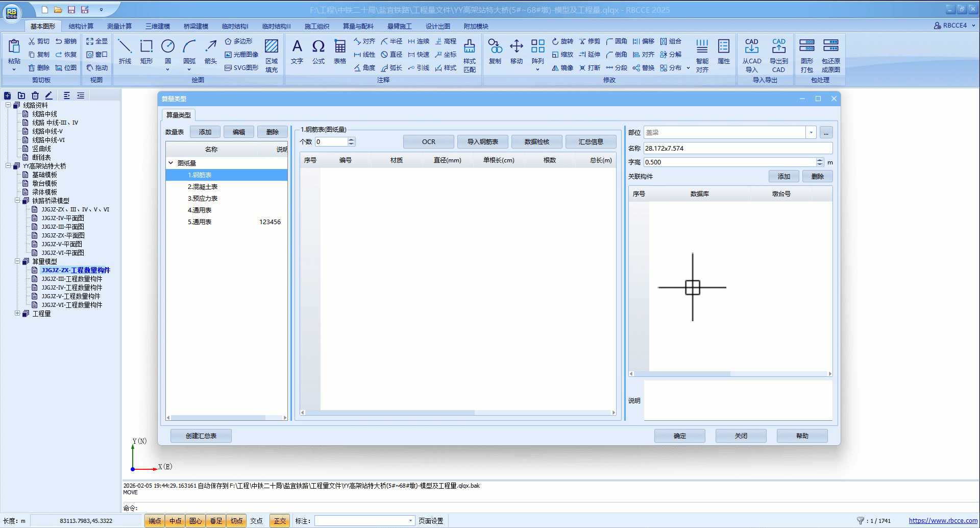The width and height of the screenshot is (980, 528).
Task: Insert text with the 文字 tool
Action: click(x=297, y=52)
